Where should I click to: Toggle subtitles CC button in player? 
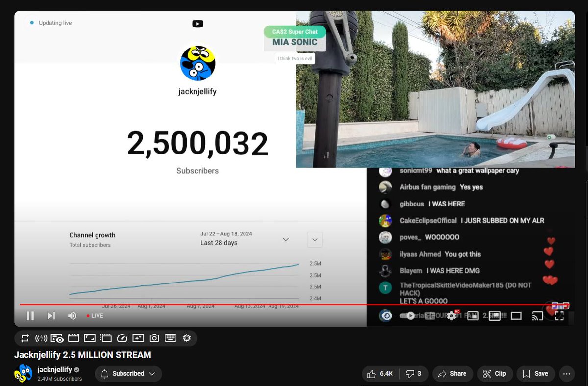pyautogui.click(x=430, y=316)
